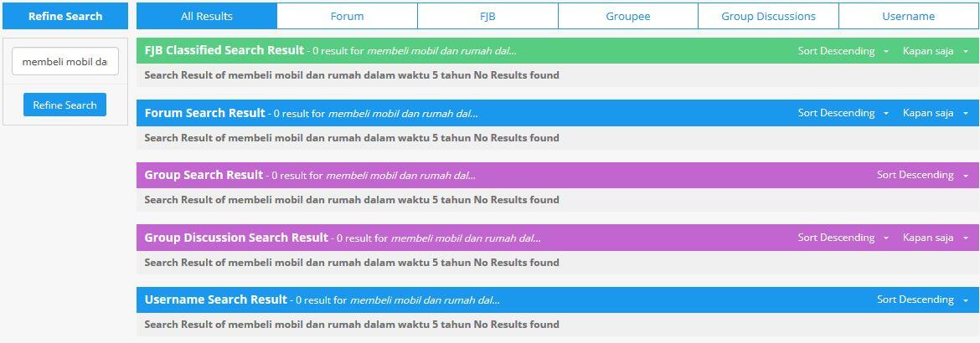Open Sort Descending in Group Discussion results

point(843,238)
